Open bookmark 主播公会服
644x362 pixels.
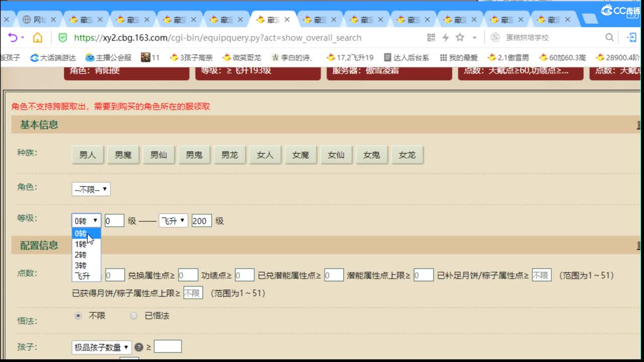108,57
